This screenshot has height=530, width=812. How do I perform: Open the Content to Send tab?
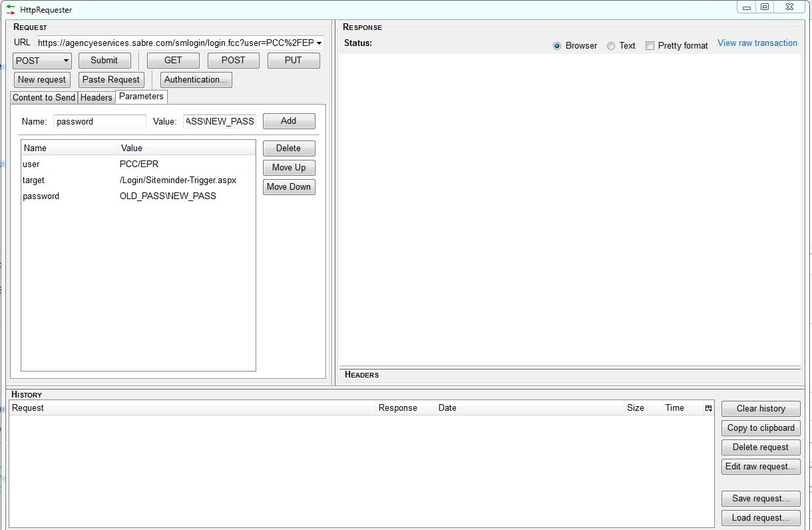(x=44, y=97)
